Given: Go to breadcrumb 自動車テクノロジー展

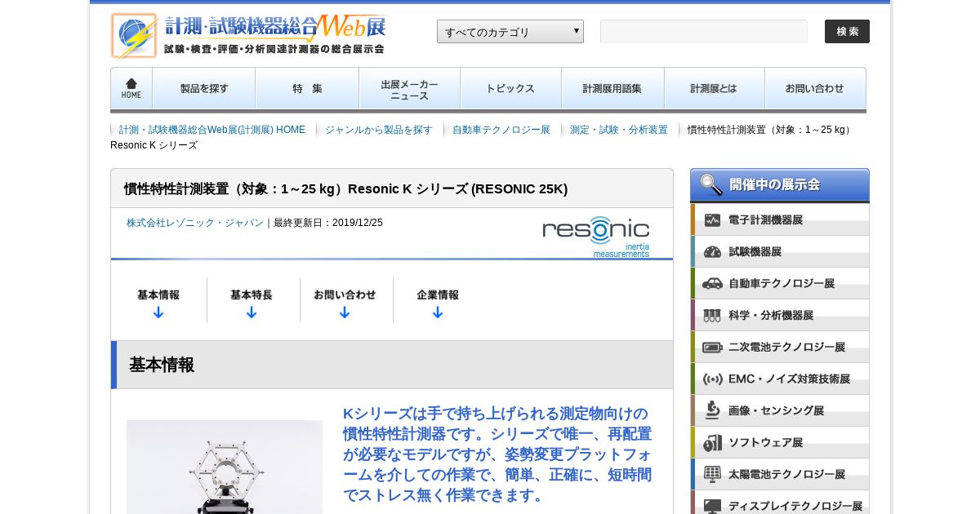Looking at the screenshot, I should coord(501,130).
